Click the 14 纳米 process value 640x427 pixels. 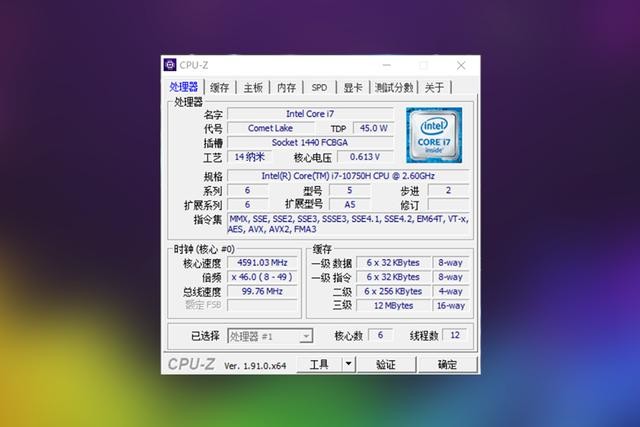pos(249,157)
